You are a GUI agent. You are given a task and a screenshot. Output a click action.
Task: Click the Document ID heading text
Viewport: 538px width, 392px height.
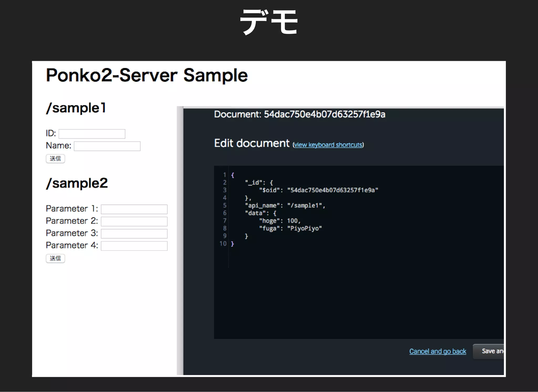click(299, 114)
